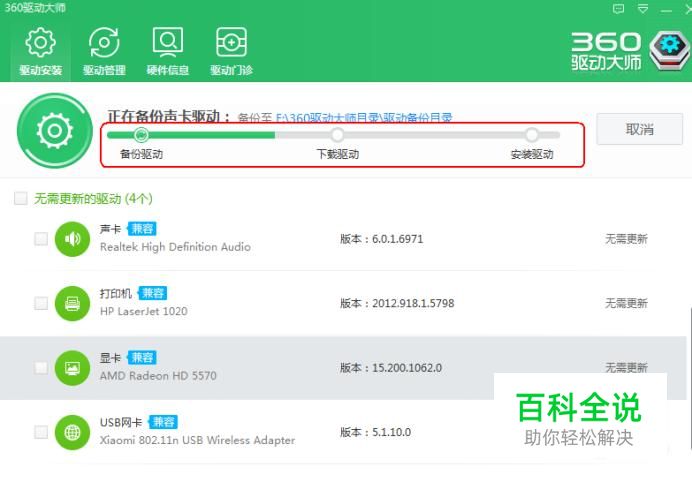Click the green display card icon

tap(72, 368)
